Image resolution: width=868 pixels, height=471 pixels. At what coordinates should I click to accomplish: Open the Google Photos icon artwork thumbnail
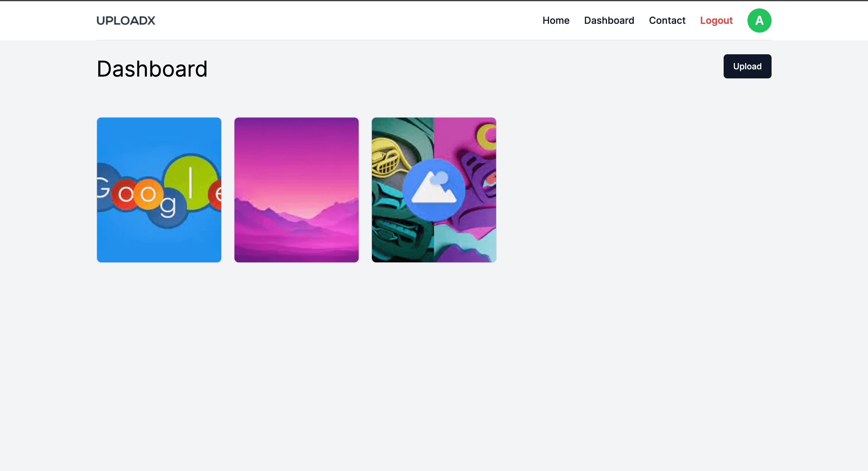(434, 190)
